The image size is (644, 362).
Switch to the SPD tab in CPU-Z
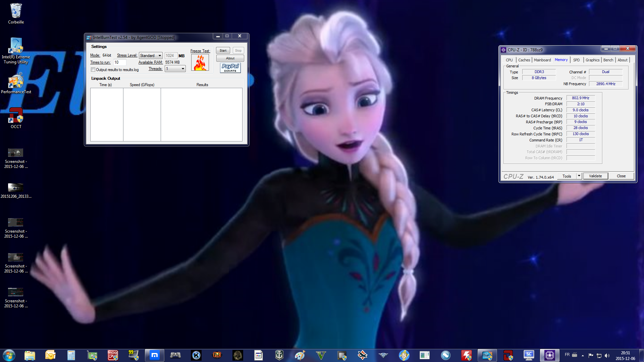point(576,60)
